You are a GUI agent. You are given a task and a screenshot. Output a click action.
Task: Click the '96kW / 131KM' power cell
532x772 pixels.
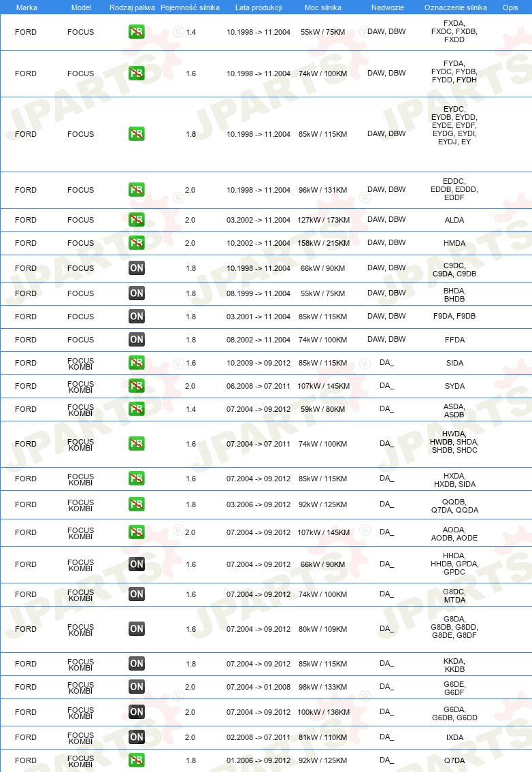[x=323, y=190]
